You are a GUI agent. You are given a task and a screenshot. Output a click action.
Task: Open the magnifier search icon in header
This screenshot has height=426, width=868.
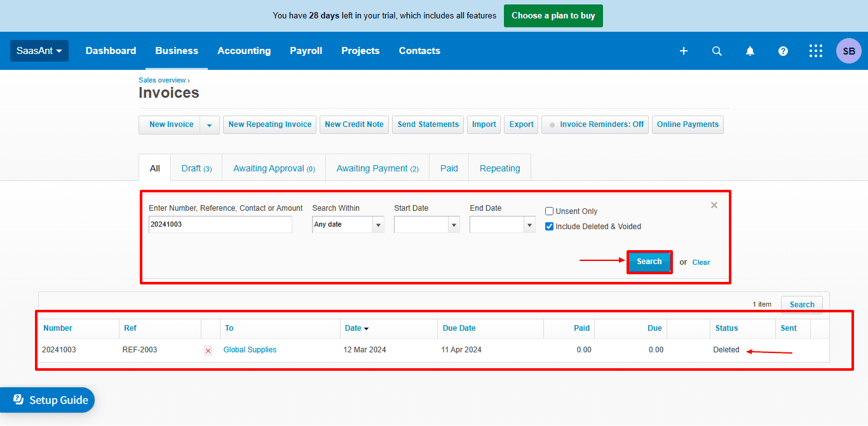click(x=717, y=51)
